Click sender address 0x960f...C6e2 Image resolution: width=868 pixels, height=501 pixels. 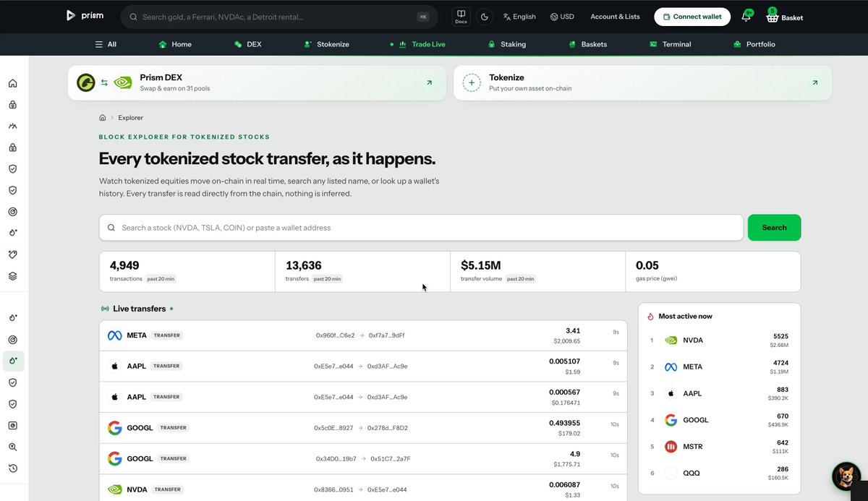pyautogui.click(x=336, y=335)
